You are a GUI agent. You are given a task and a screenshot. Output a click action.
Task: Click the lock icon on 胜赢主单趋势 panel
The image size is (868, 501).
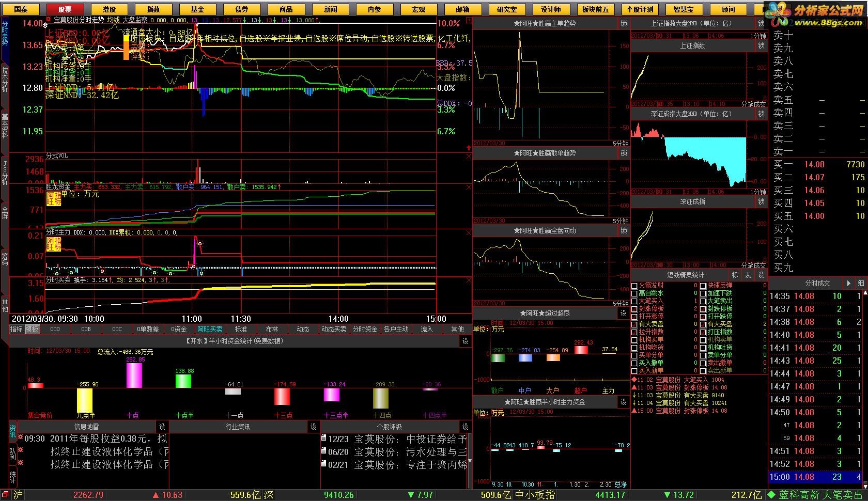[x=624, y=24]
